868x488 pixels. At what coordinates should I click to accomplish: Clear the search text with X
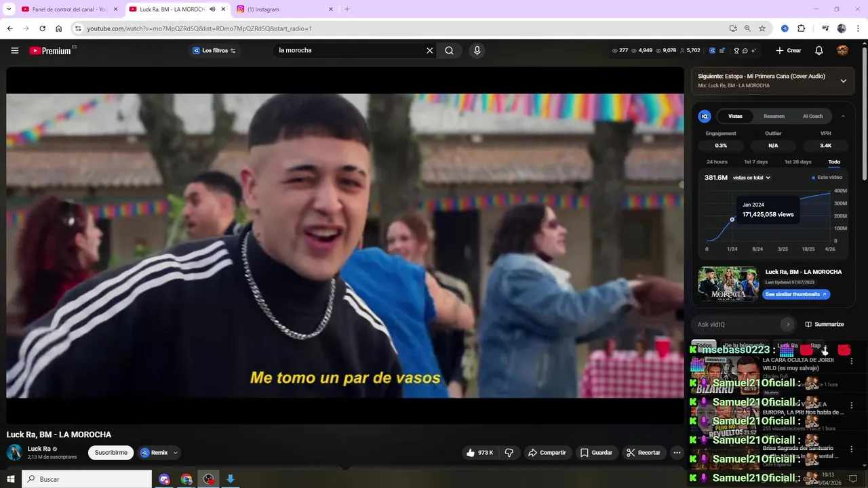click(429, 50)
